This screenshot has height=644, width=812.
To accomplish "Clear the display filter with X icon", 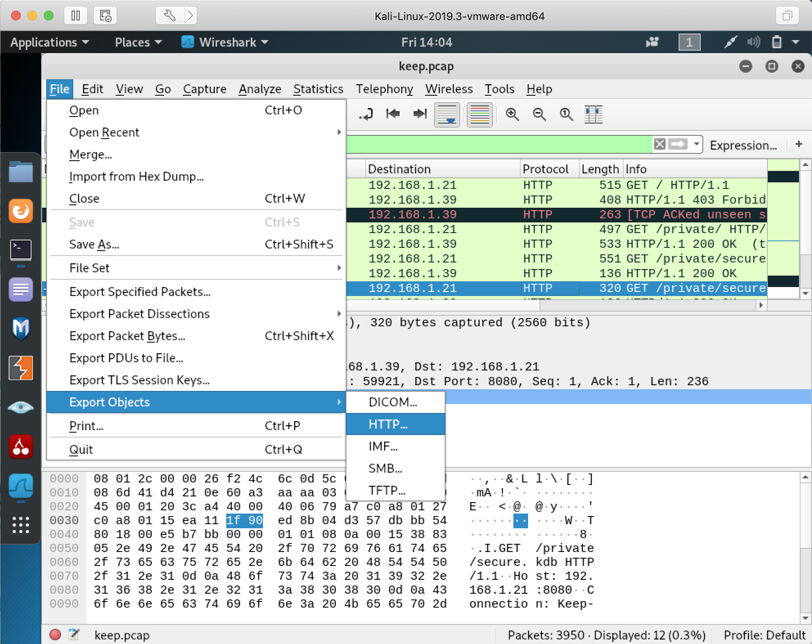I will click(x=659, y=144).
